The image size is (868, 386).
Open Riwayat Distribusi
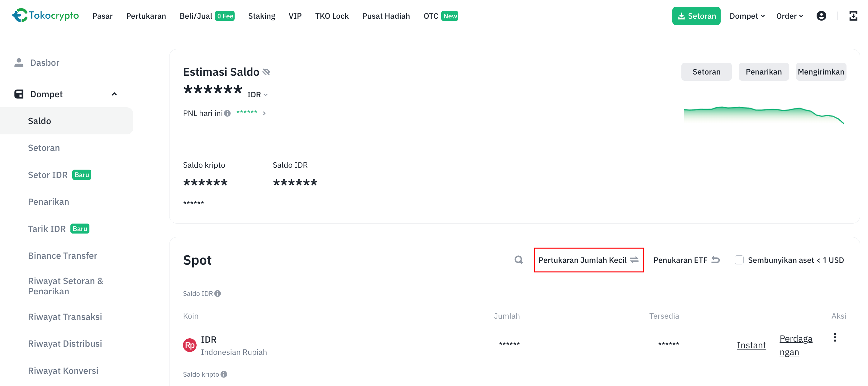[x=65, y=344]
